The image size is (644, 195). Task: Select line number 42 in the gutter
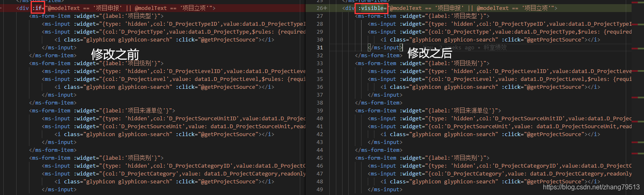[319, 134]
